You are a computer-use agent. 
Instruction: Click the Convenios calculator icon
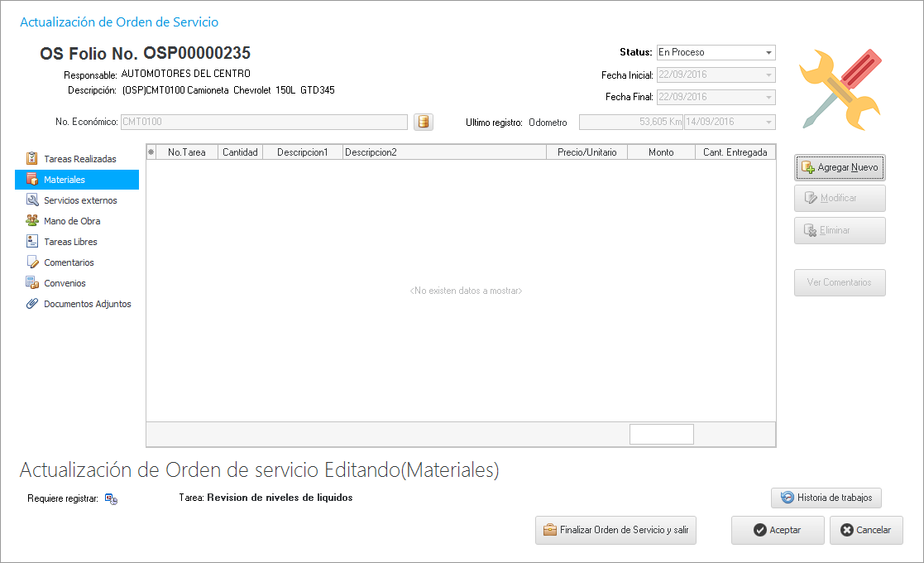click(x=32, y=283)
